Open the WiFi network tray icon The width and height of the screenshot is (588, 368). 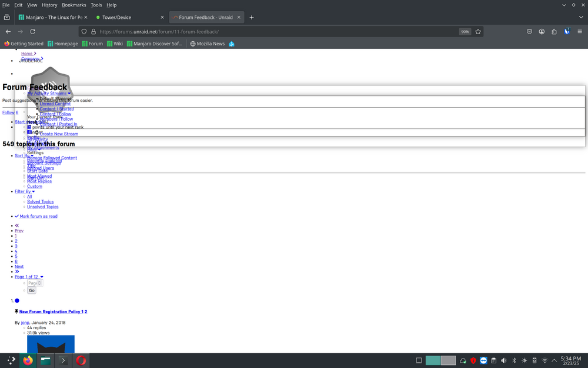pos(544,360)
